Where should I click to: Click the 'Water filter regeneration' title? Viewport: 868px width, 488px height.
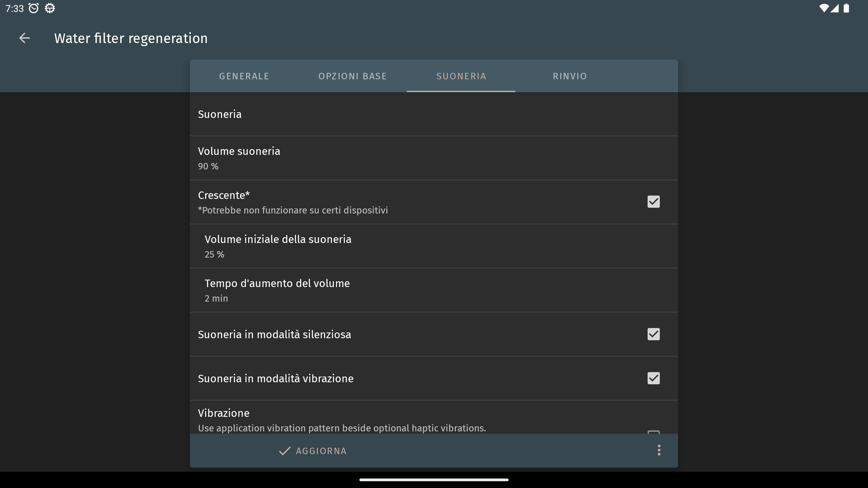point(131,38)
